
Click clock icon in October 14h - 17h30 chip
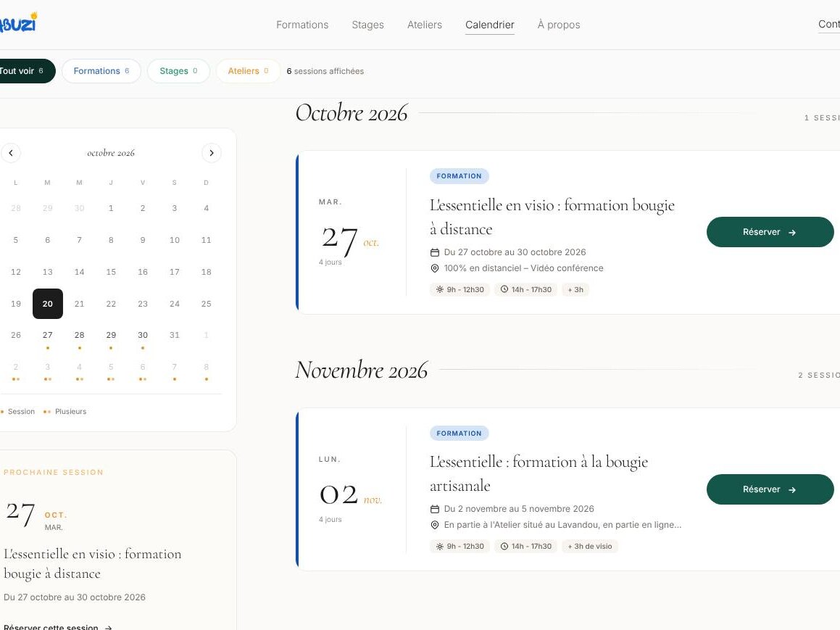pyautogui.click(x=504, y=289)
